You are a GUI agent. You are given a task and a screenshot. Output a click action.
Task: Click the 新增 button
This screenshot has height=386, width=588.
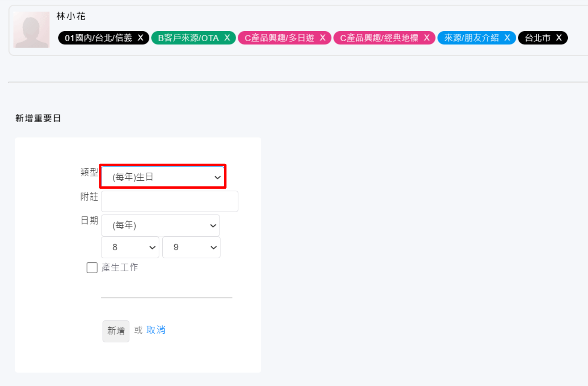(116, 331)
